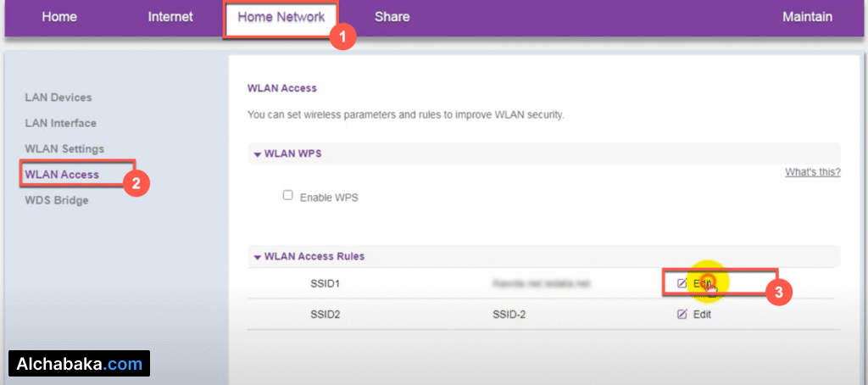
Task: Tick the Enable WPS checkbox
Action: [x=288, y=195]
